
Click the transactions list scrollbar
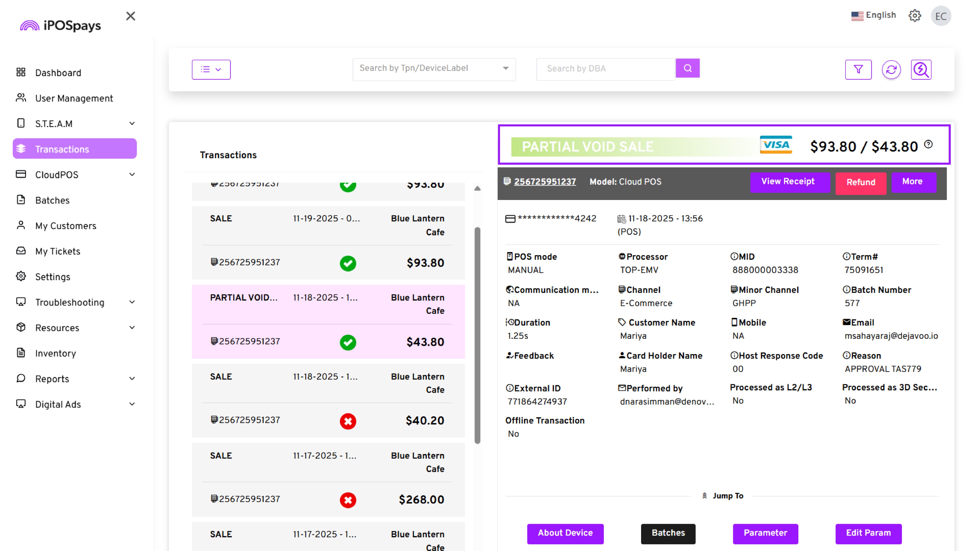point(477,335)
